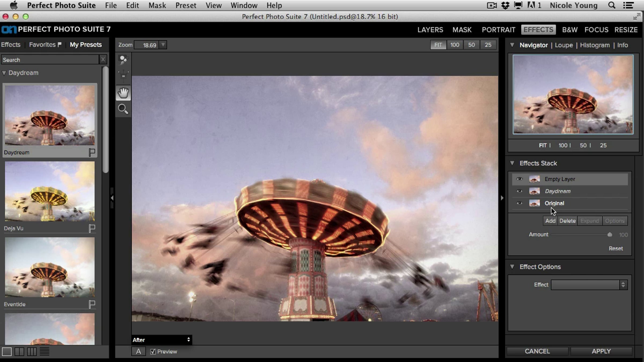644x362 pixels.
Task: Click the screen recording menu bar icon
Action: (492, 5)
